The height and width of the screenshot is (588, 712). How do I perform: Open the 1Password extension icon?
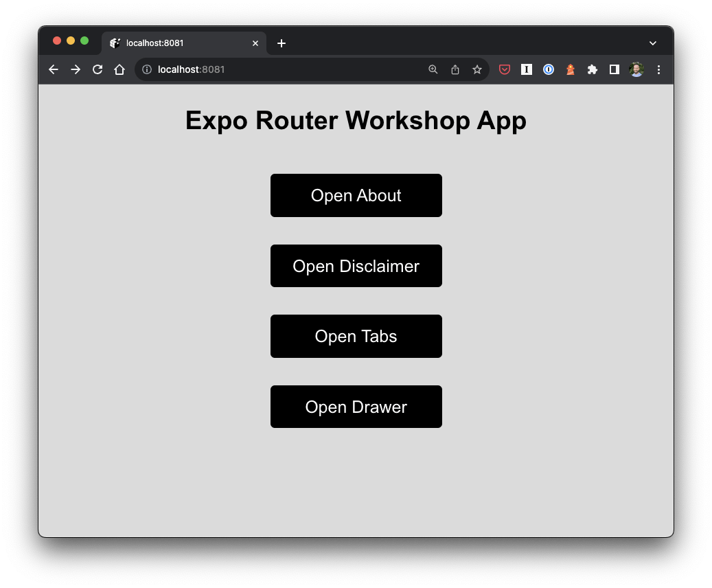pyautogui.click(x=549, y=69)
